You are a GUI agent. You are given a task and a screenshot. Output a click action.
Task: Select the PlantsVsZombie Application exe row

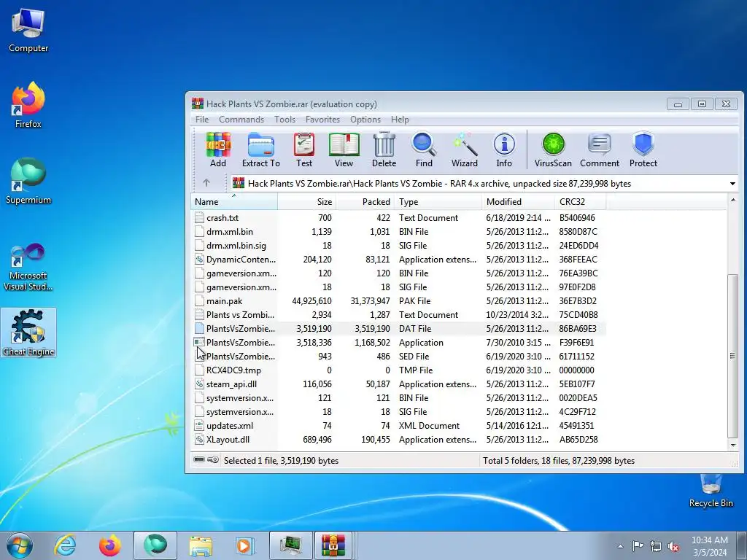click(x=398, y=343)
